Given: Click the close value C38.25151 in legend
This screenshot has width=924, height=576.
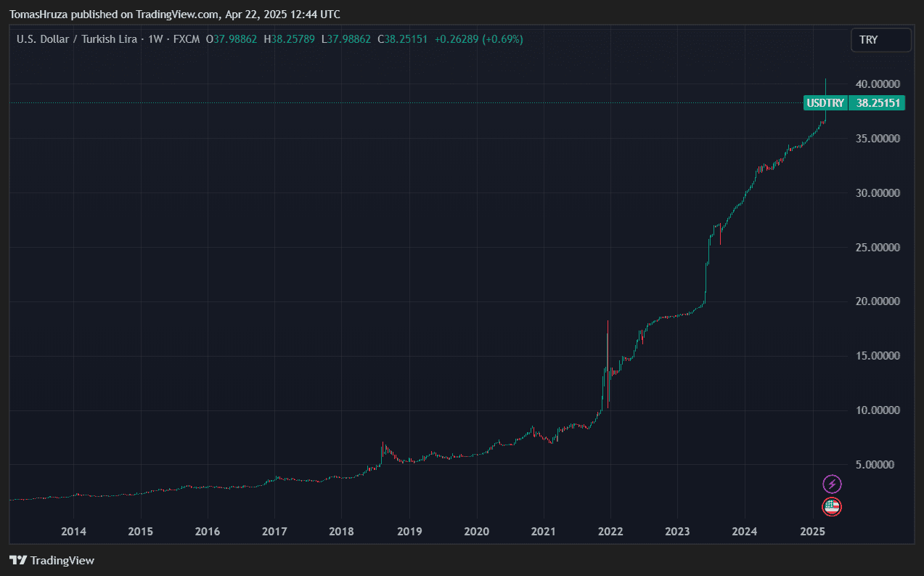Looking at the screenshot, I should click(x=402, y=39).
